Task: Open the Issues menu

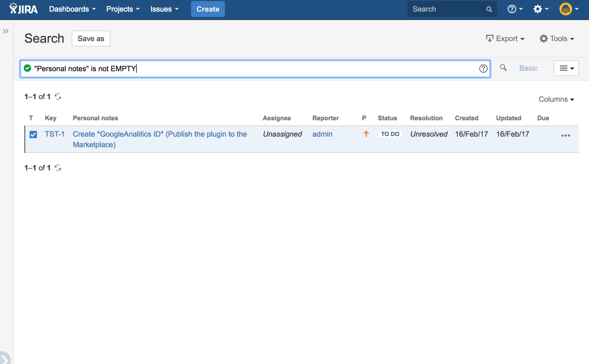Action: (x=165, y=9)
